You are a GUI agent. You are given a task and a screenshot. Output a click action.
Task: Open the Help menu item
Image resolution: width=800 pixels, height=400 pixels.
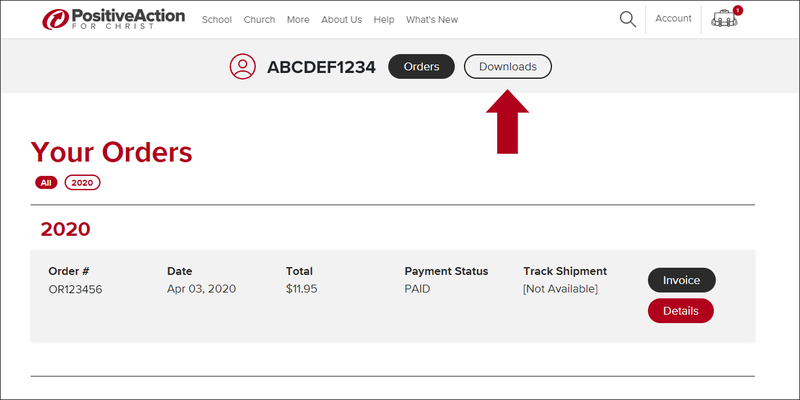(384, 20)
